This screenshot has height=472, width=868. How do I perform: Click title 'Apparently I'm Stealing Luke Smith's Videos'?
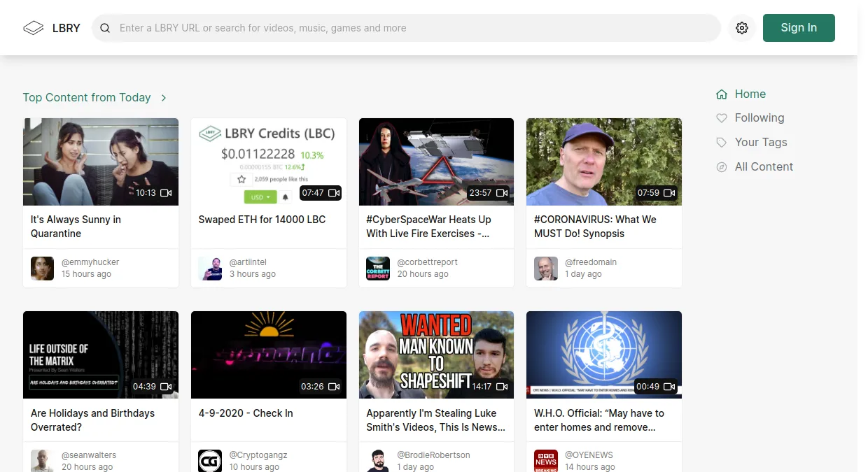[435, 420]
